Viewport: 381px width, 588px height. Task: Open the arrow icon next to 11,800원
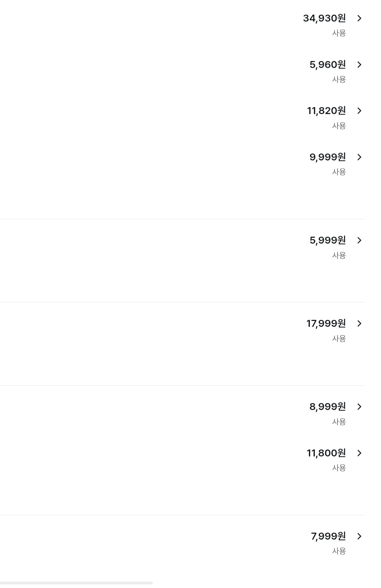(359, 453)
